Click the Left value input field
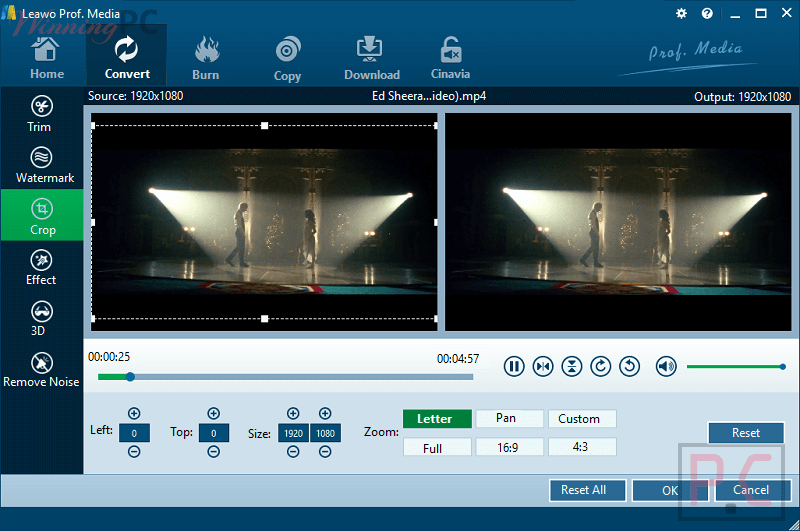Screen dimensions: 800x531 pos(134,433)
